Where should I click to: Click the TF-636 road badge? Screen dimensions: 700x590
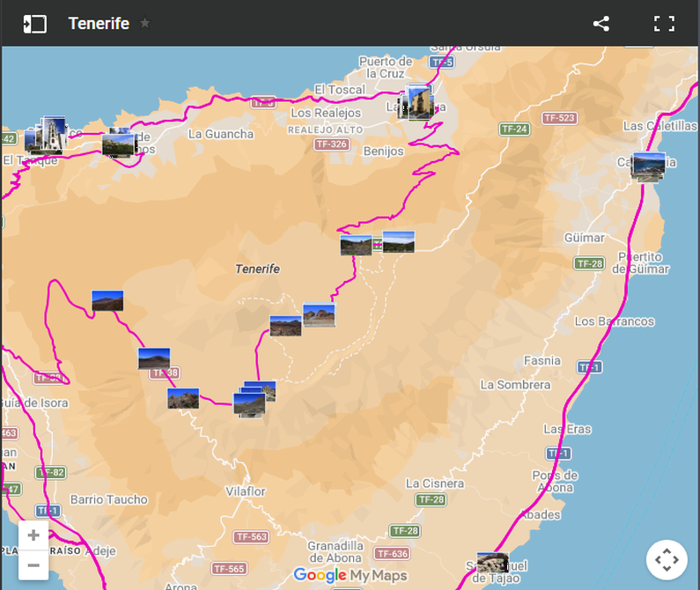(x=393, y=554)
